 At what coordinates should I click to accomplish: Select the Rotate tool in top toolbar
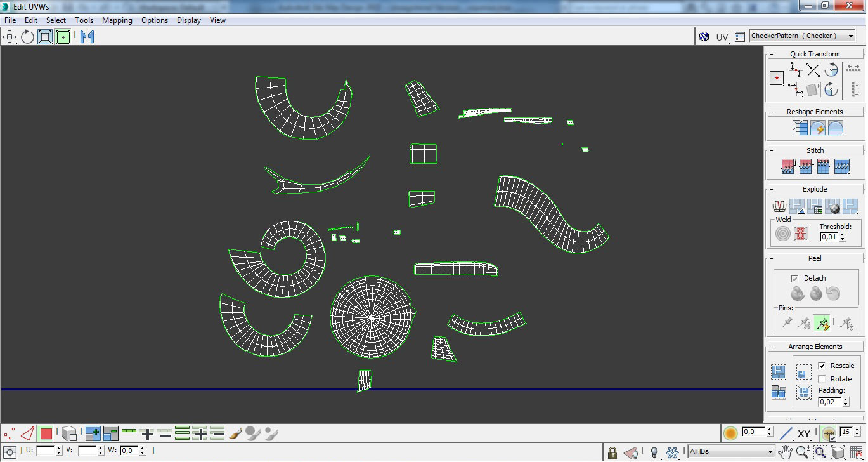tap(27, 37)
